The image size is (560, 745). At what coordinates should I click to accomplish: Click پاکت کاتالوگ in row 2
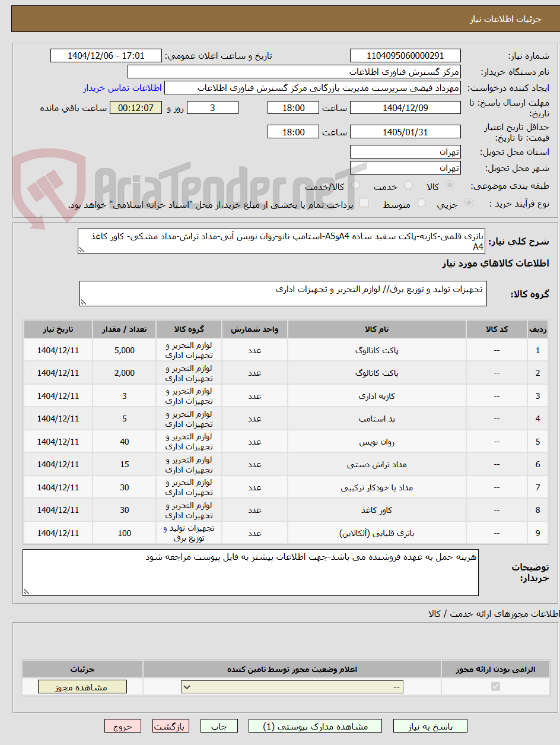point(377,373)
